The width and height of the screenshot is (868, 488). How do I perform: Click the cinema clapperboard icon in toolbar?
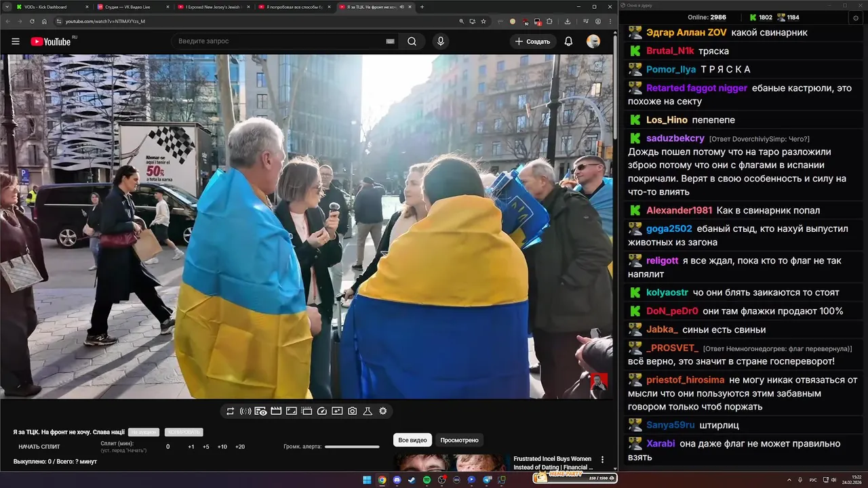tap(276, 411)
